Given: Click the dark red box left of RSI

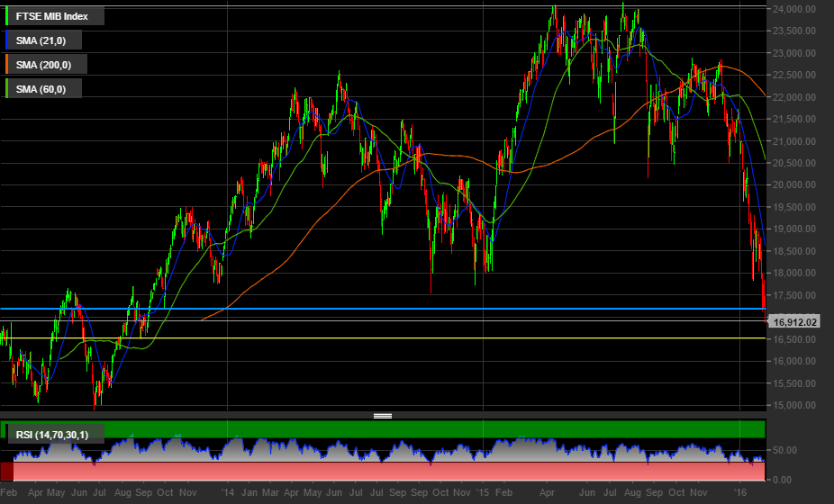Looking at the screenshot, I should click(7, 472).
